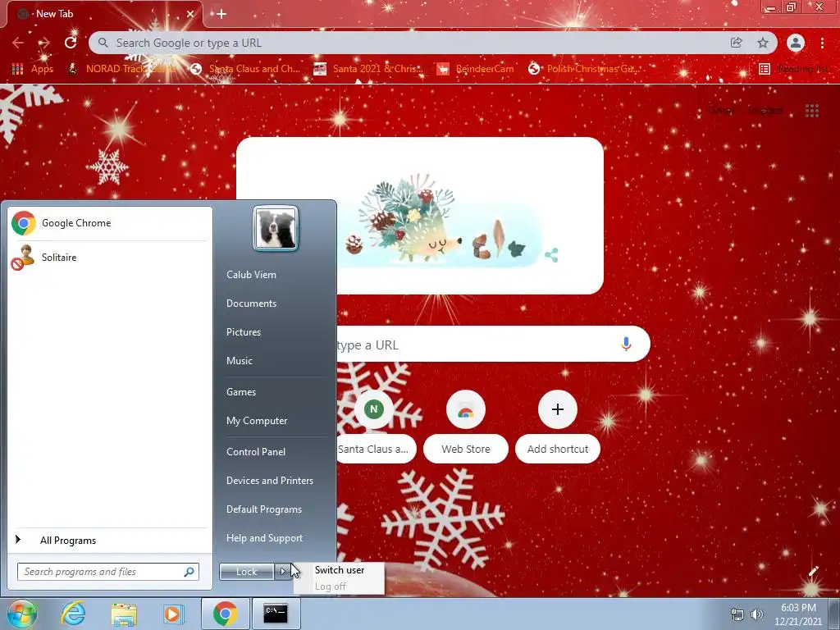Open the Santa Claus a... shortcut tile
840x630 pixels.
coord(373,427)
